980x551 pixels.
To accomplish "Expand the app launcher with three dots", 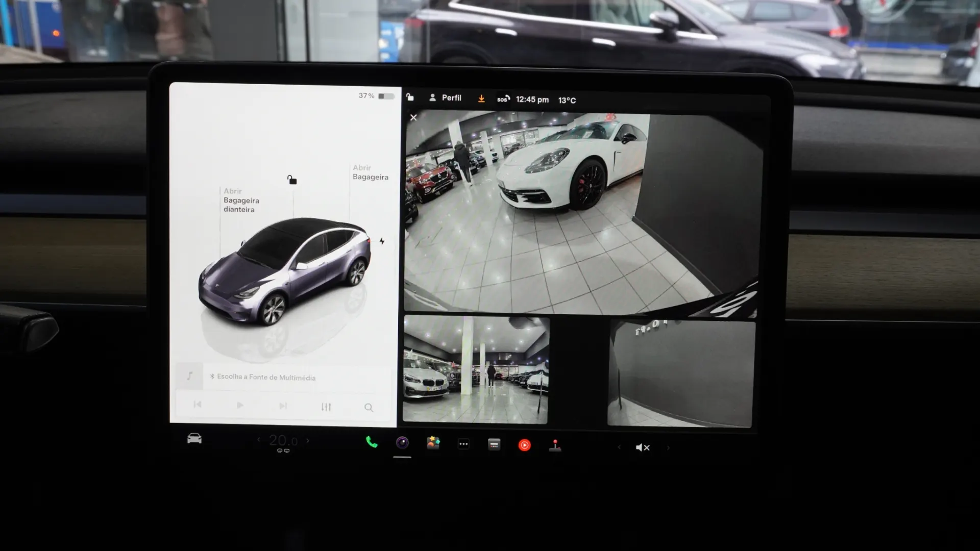I will coord(463,444).
